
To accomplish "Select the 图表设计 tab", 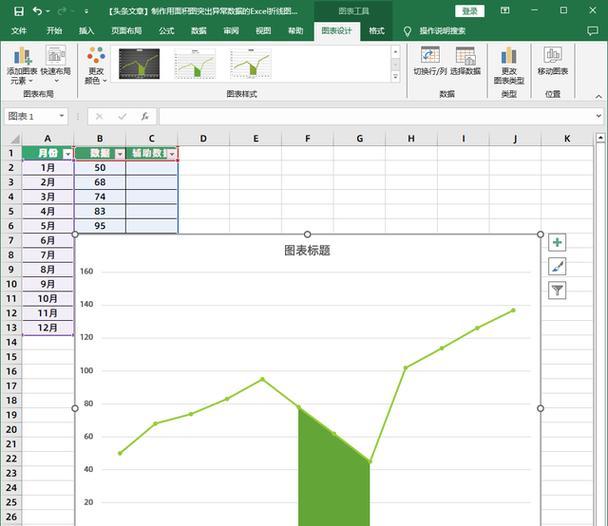I will (x=337, y=31).
